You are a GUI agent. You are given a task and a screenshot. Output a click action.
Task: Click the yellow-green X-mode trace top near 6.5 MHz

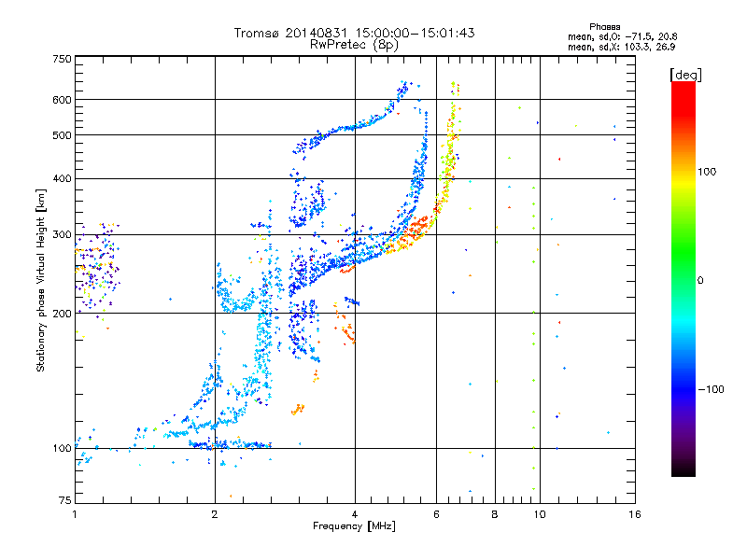coord(453,88)
